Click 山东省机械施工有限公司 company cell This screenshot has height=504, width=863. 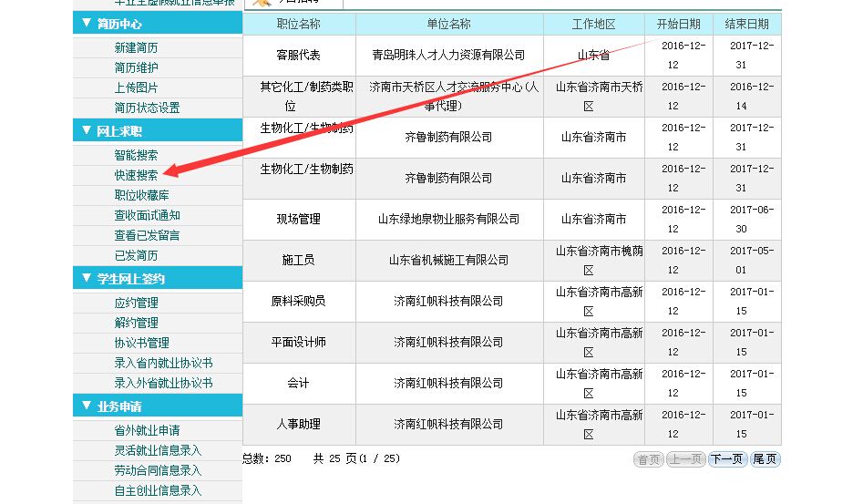[449, 260]
